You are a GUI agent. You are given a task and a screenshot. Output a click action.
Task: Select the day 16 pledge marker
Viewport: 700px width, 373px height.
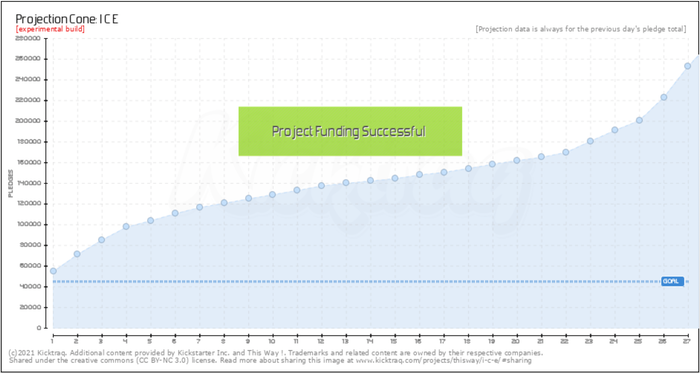419,174
